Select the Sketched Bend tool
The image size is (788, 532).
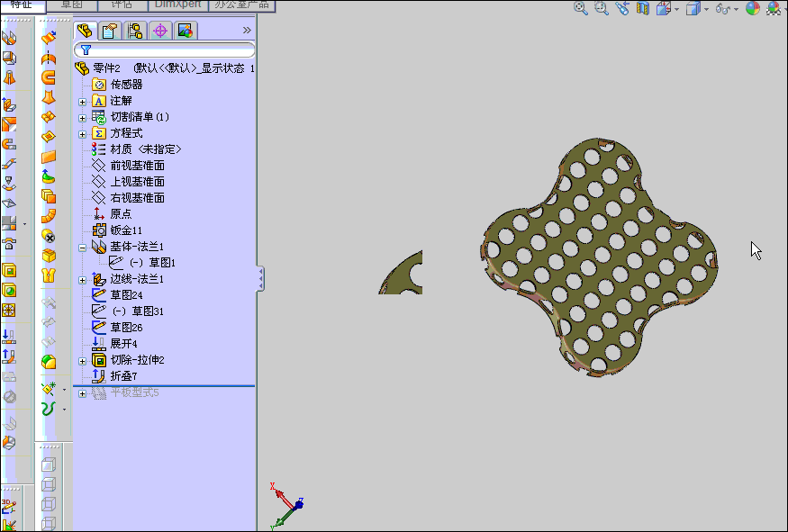click(x=9, y=184)
